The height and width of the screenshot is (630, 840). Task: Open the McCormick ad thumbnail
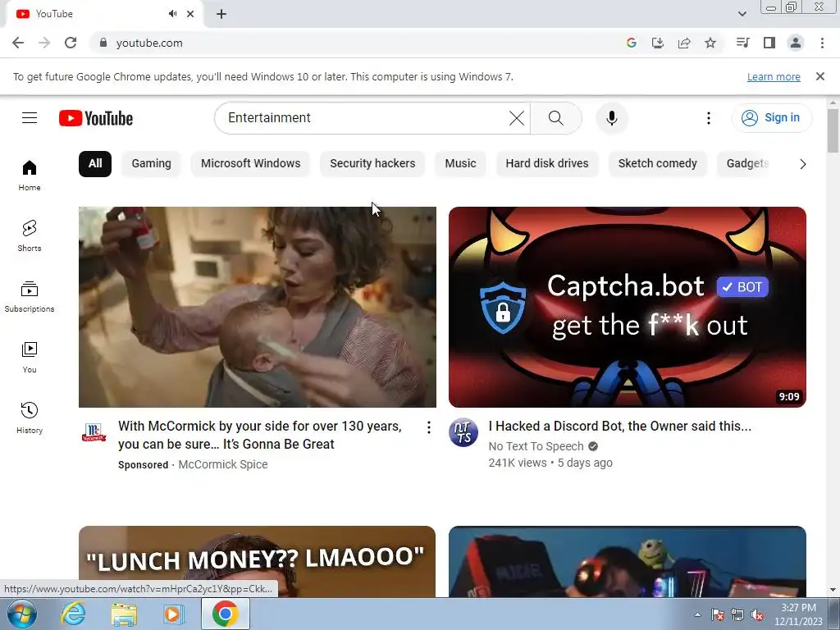[x=257, y=307]
